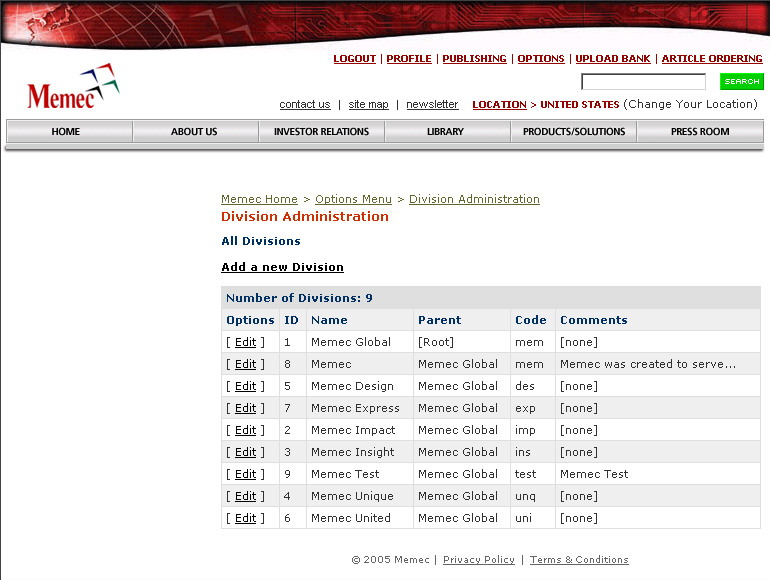Edit the Memec Global division
This screenshot has height=580, width=770.
pyautogui.click(x=245, y=342)
